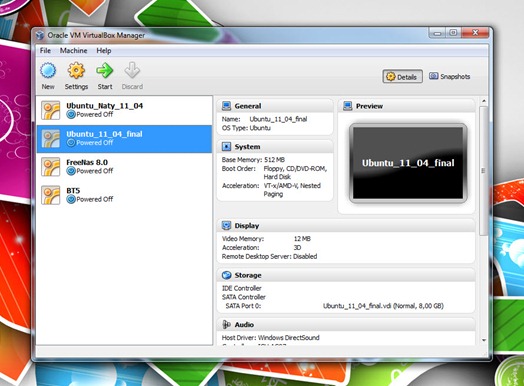Close the VirtualBox Manager window
Viewport: 524px width, 386px height.
click(475, 33)
